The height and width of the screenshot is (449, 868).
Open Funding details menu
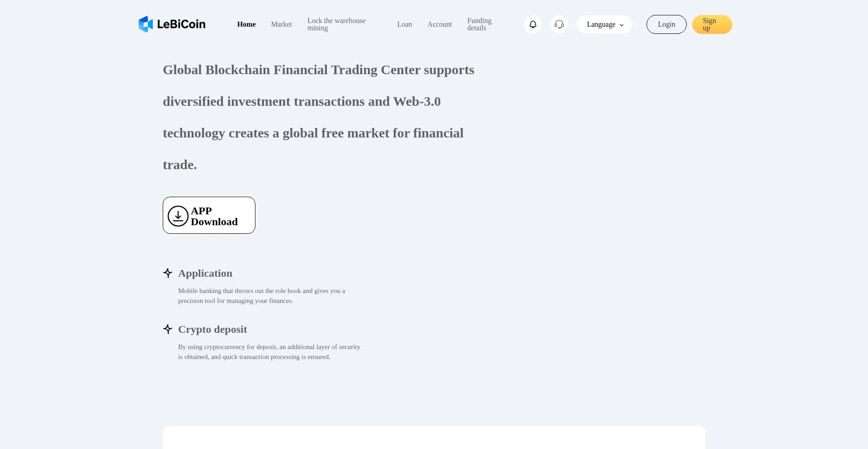[x=479, y=24]
